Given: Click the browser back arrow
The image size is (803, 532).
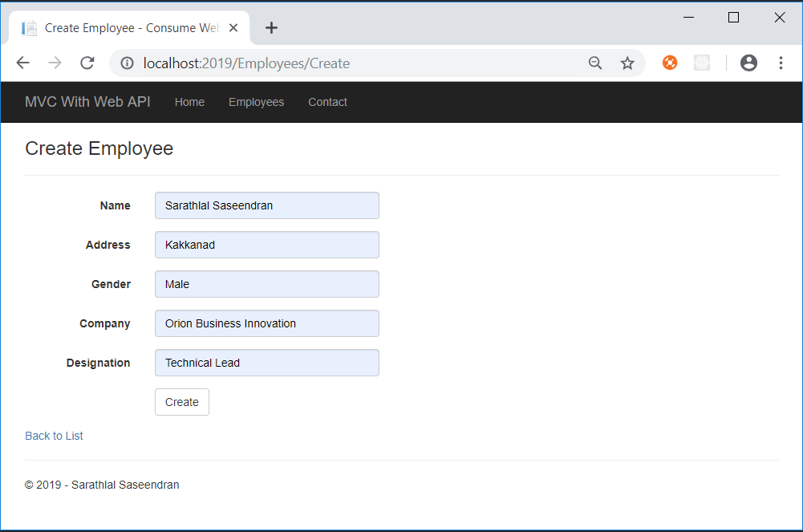Looking at the screenshot, I should [22, 63].
